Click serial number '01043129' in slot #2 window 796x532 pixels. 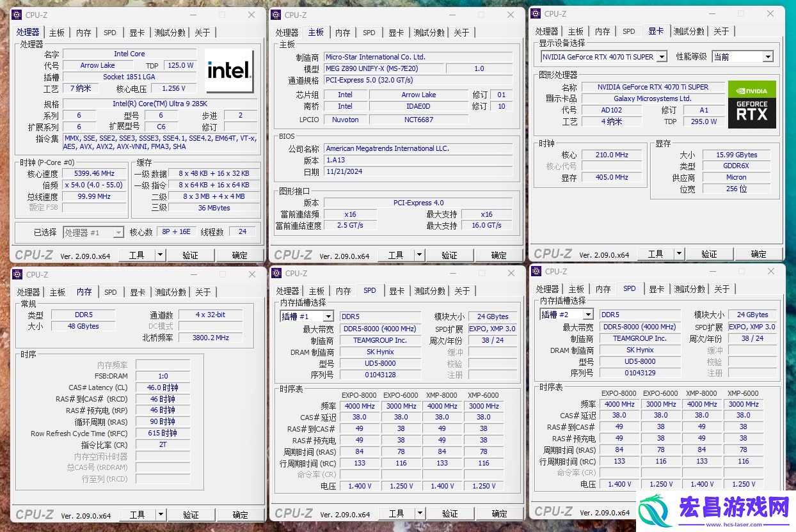pos(640,373)
